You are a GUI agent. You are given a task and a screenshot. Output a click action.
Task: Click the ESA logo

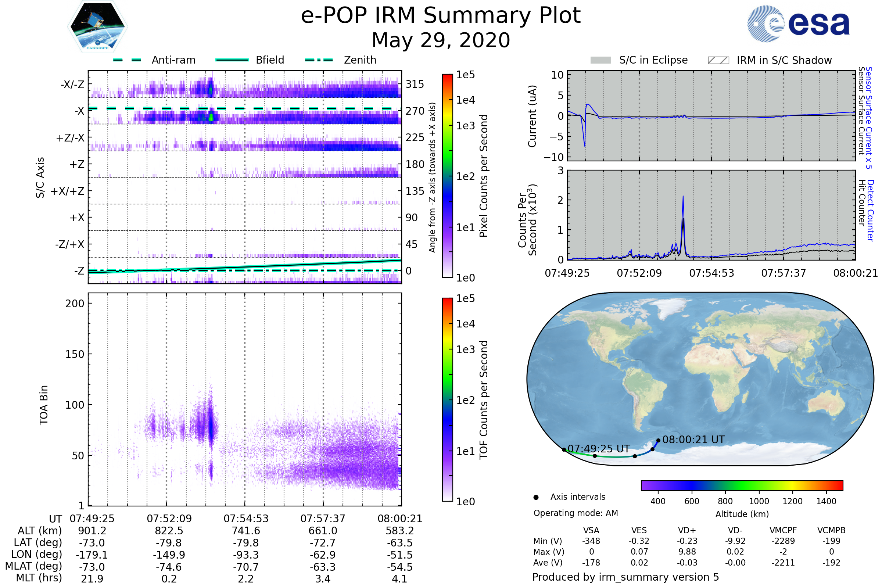click(x=798, y=24)
